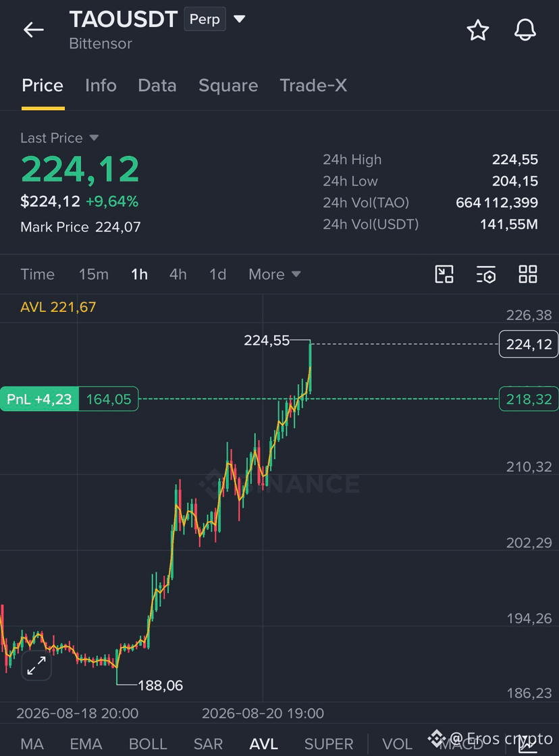Tap the Bittensor name under the ticker
The width and height of the screenshot is (559, 756).
[x=101, y=44]
